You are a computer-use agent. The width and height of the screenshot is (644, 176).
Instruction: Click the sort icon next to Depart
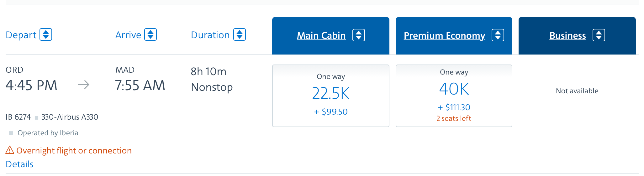46,34
